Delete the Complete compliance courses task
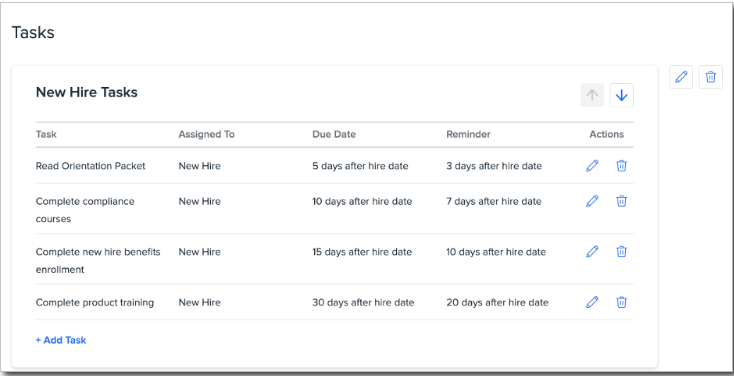The image size is (734, 376). [621, 201]
